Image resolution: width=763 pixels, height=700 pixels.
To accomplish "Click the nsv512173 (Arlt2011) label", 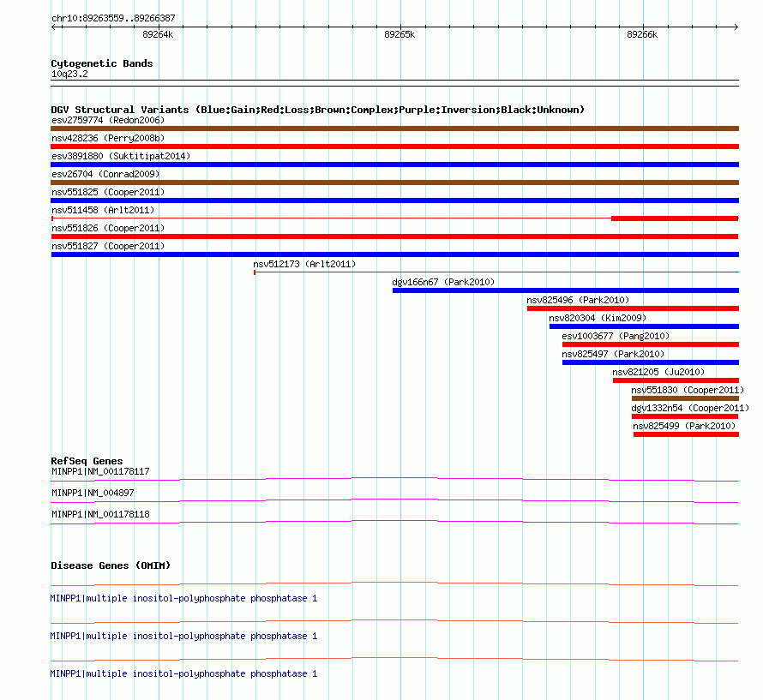I will pyautogui.click(x=304, y=264).
